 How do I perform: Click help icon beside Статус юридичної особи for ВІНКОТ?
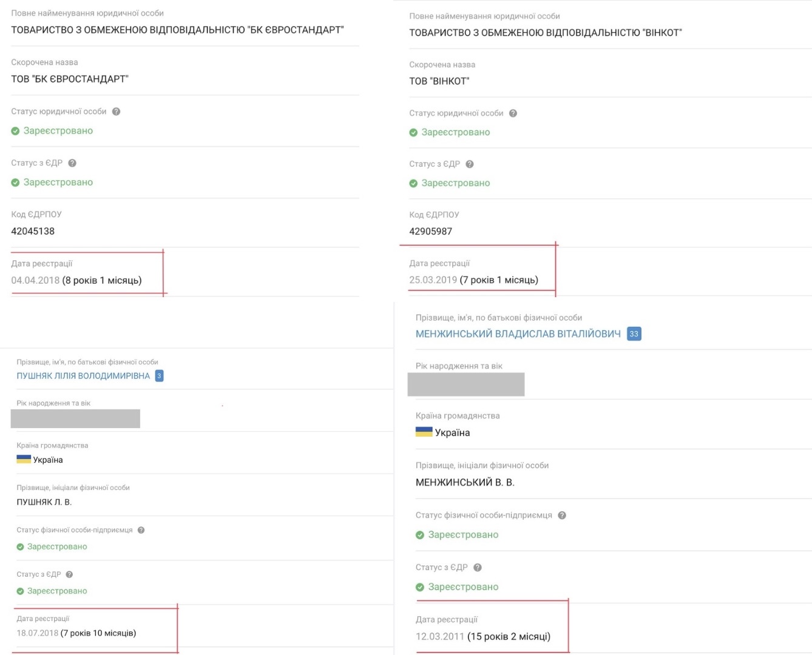coord(513,113)
